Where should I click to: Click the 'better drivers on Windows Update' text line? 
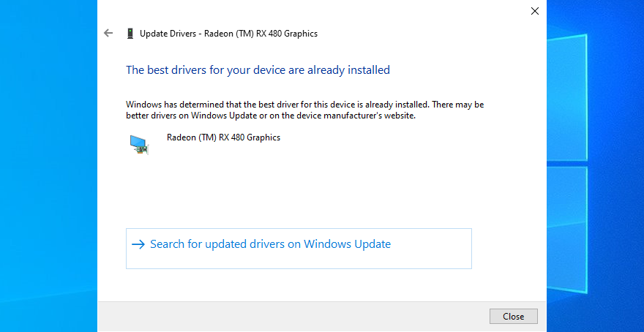[x=271, y=116]
